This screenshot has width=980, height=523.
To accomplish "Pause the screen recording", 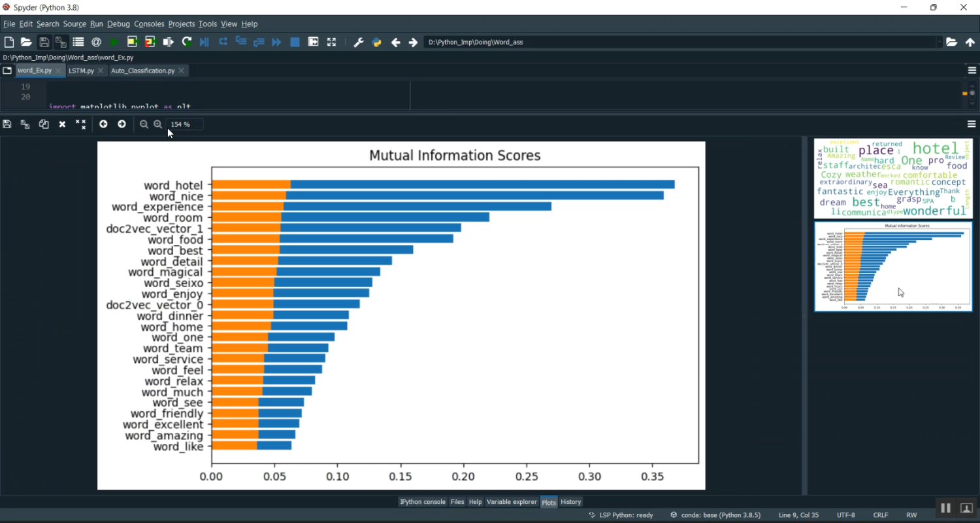I will [x=945, y=508].
